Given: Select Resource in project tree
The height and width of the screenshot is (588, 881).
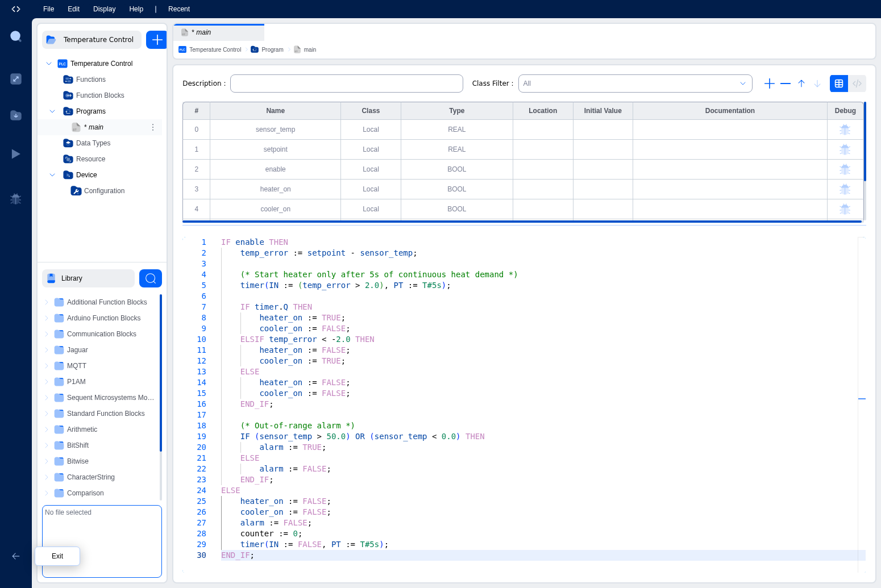Looking at the screenshot, I should click(90, 159).
